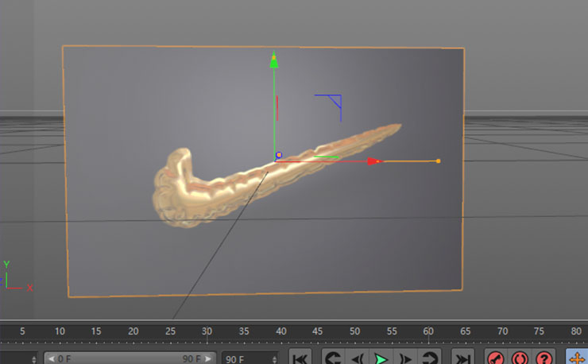Click the red Record Active Objects key icon

(496, 358)
